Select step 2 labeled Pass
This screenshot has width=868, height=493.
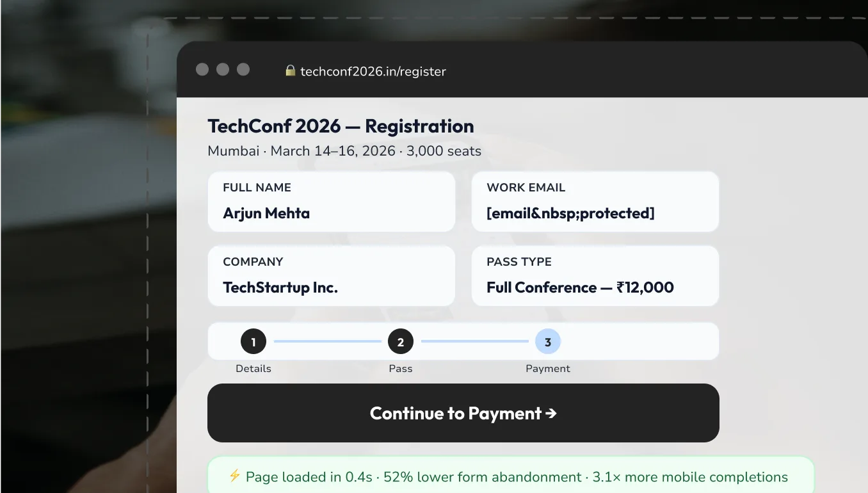tap(401, 341)
